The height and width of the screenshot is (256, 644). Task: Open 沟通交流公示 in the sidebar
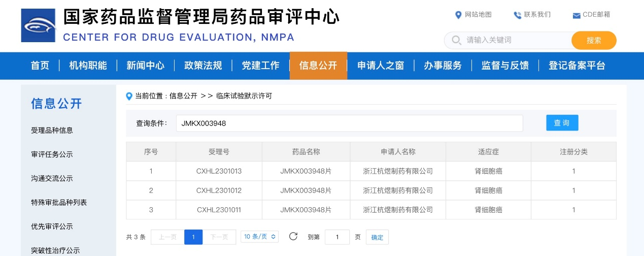click(x=52, y=178)
